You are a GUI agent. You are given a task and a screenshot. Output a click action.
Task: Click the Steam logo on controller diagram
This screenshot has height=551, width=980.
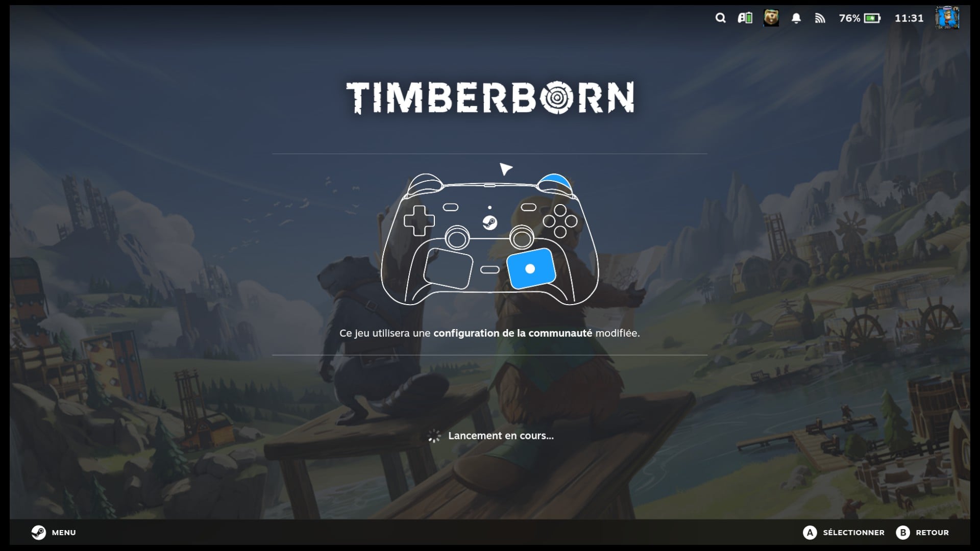489,222
